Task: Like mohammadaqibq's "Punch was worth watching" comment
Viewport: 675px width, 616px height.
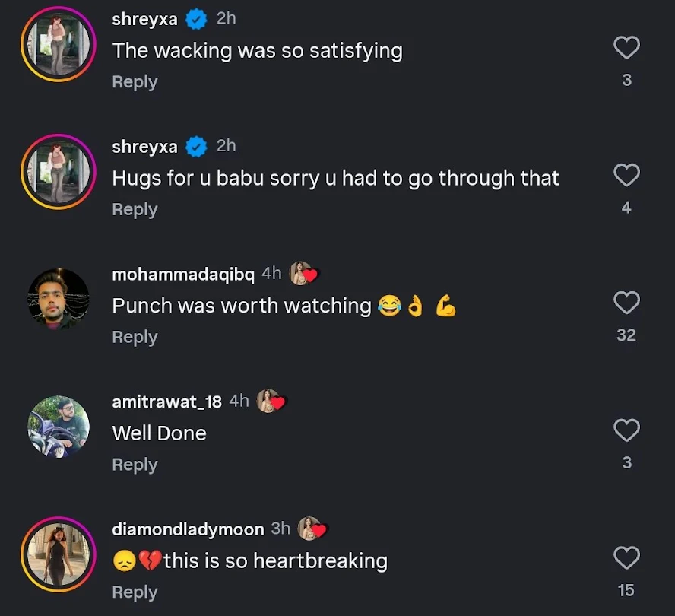Action: (x=626, y=303)
